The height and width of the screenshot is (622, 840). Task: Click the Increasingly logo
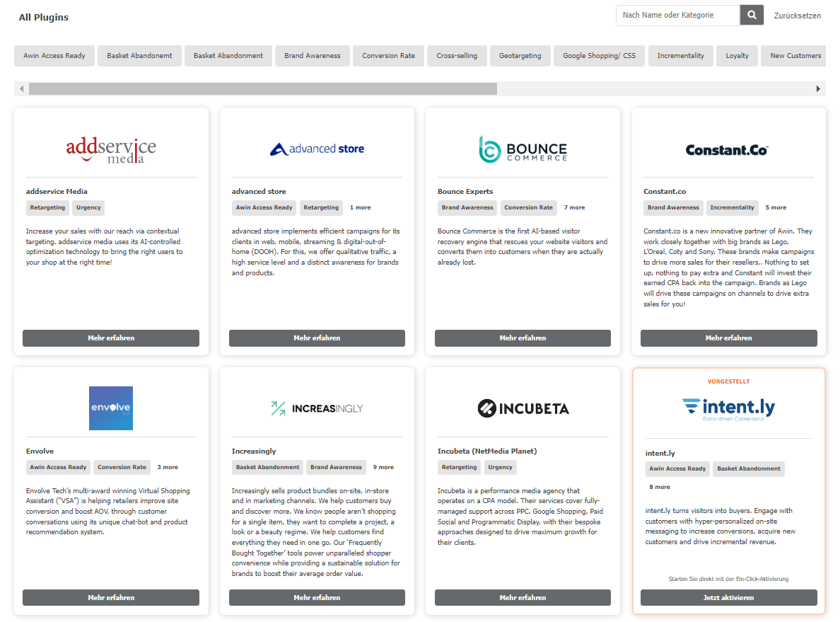(317, 408)
